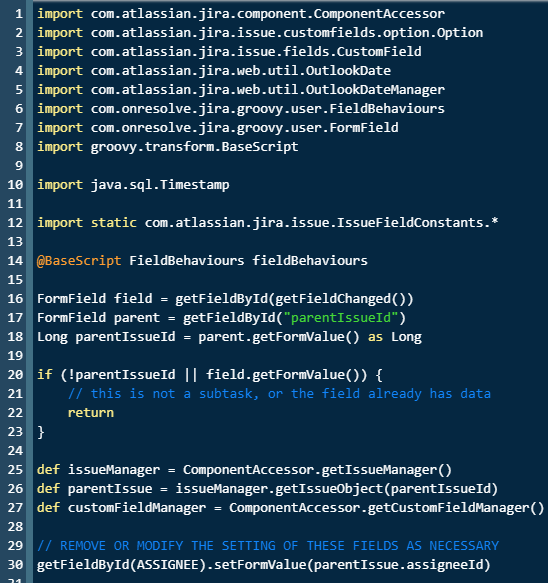Click 'customfields.option.Option' import text
This screenshot has height=583, width=548.
(x=383, y=33)
